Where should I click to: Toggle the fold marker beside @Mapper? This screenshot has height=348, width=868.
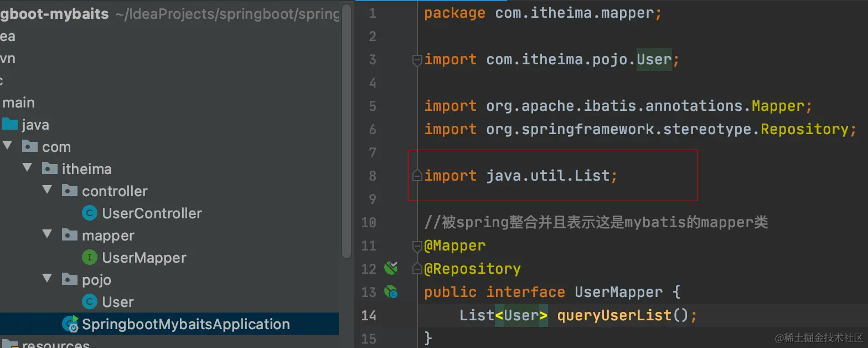pyautogui.click(x=418, y=245)
